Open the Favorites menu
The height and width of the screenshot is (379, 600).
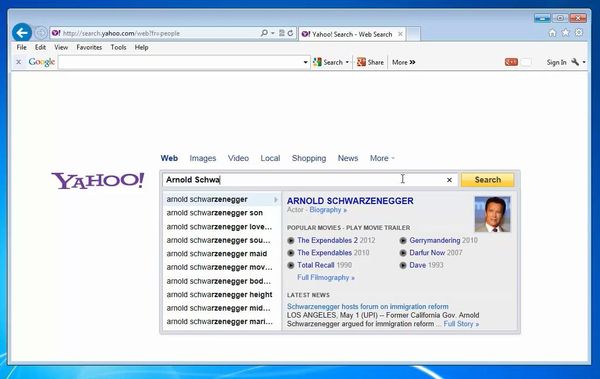coord(89,47)
